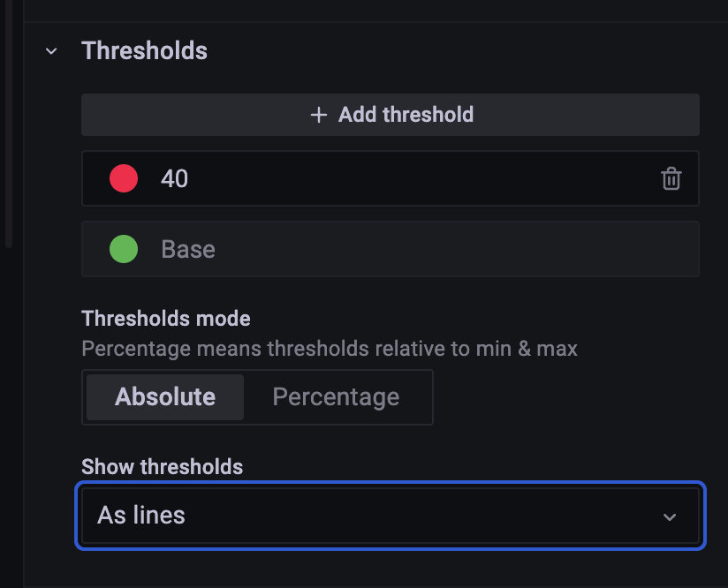Open the Show thresholds dropdown
Screen dimensions: 728x588
(389, 516)
